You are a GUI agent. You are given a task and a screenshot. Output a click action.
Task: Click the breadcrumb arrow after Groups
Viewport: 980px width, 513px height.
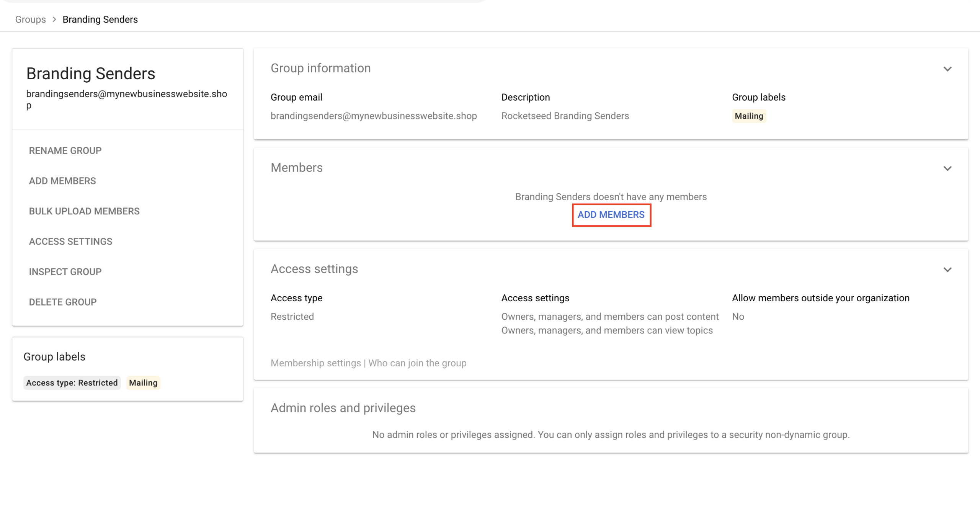54,20
